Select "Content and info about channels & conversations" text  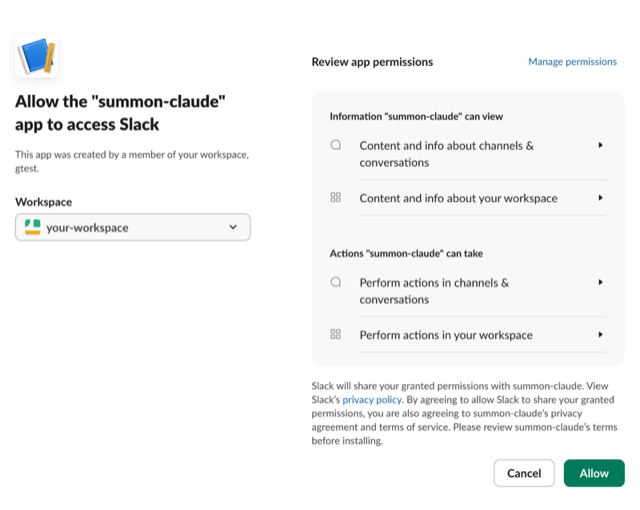tap(446, 153)
